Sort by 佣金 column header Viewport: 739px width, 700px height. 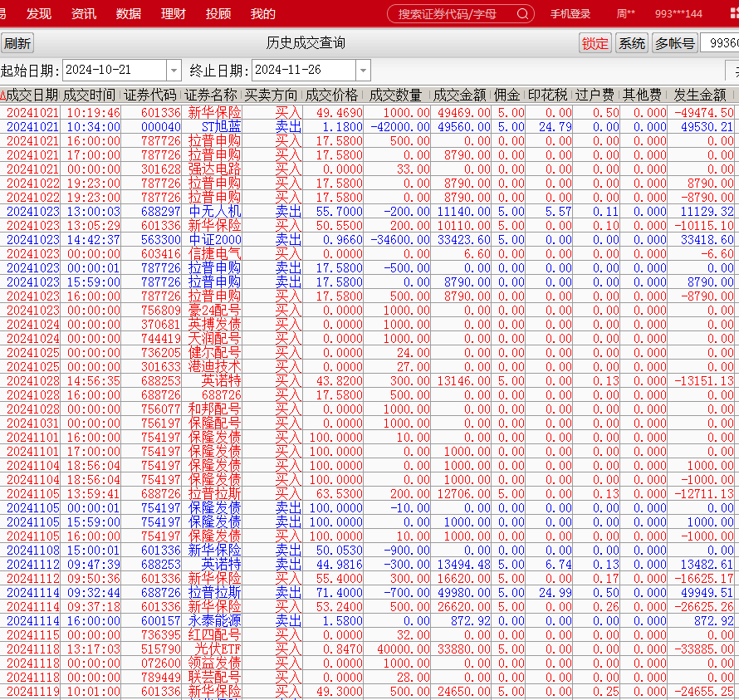click(x=507, y=95)
